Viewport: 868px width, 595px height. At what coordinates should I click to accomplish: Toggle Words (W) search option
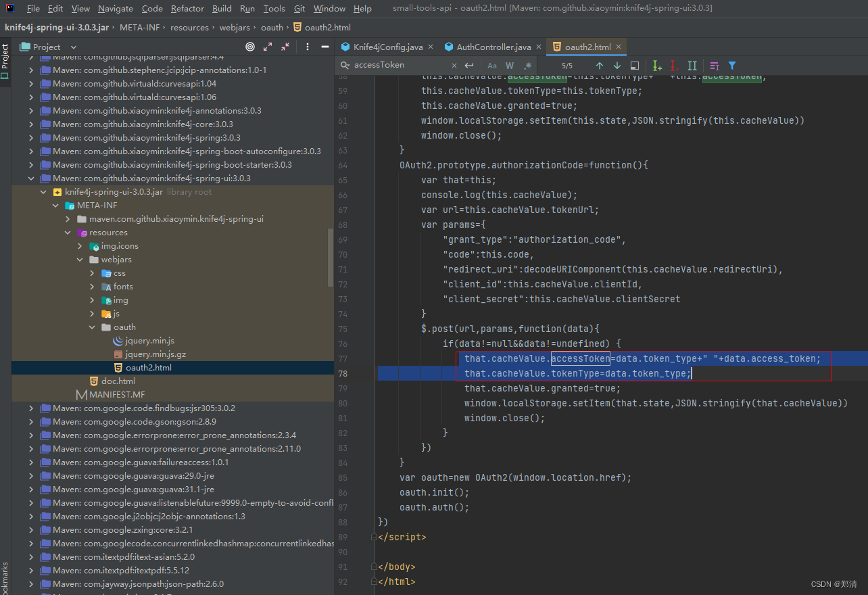[x=510, y=66]
